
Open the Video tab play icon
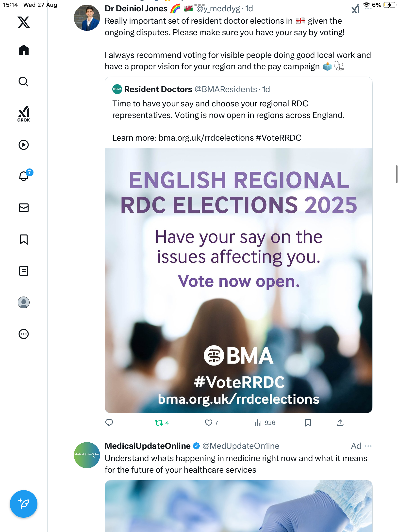point(24,145)
